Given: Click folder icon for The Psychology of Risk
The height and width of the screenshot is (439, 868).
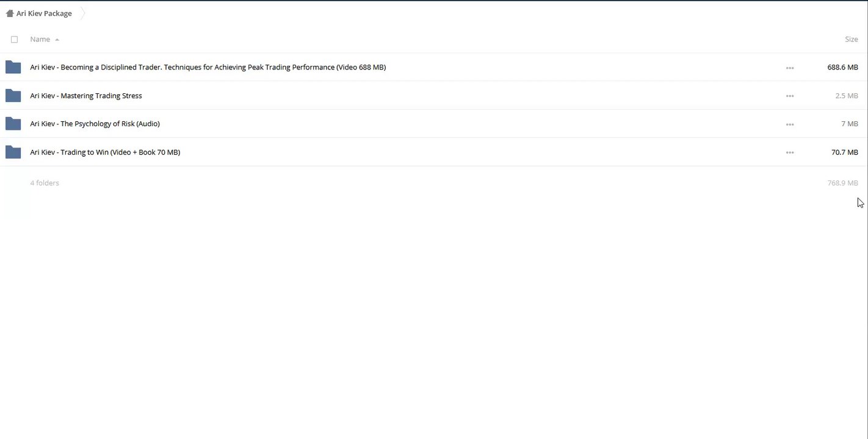Looking at the screenshot, I should tap(13, 124).
